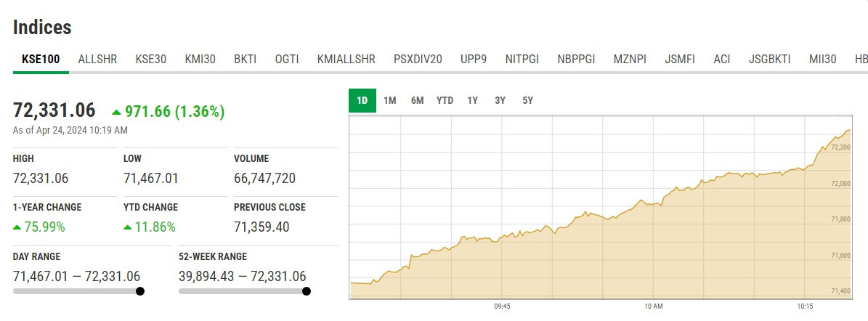Click the Day Range slider handle
868x321 pixels.
point(140,291)
